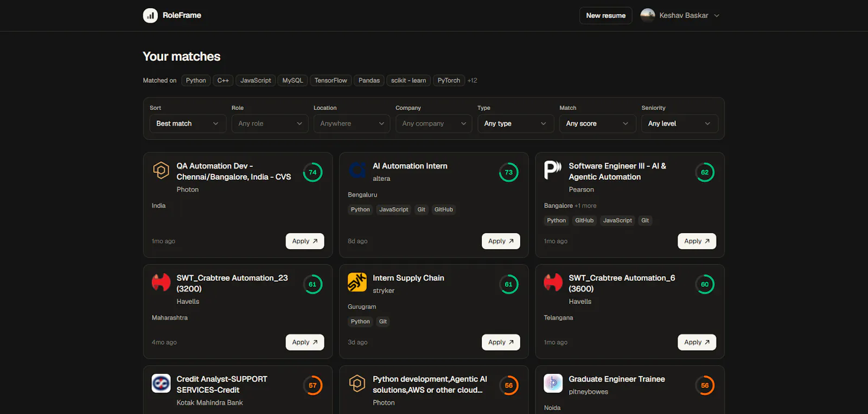The width and height of the screenshot is (868, 414).
Task: Click Havells logo on SWT_Crabtree Automation_6 card
Action: (x=553, y=282)
